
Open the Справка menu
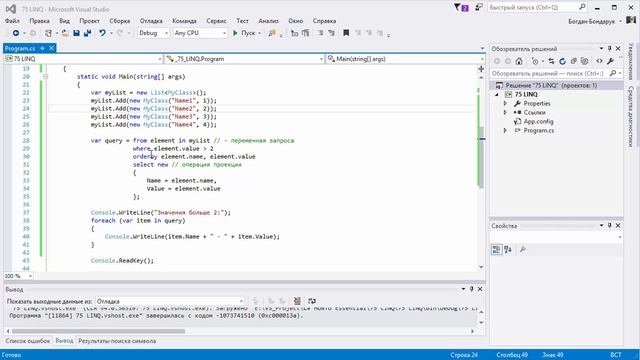click(324, 21)
